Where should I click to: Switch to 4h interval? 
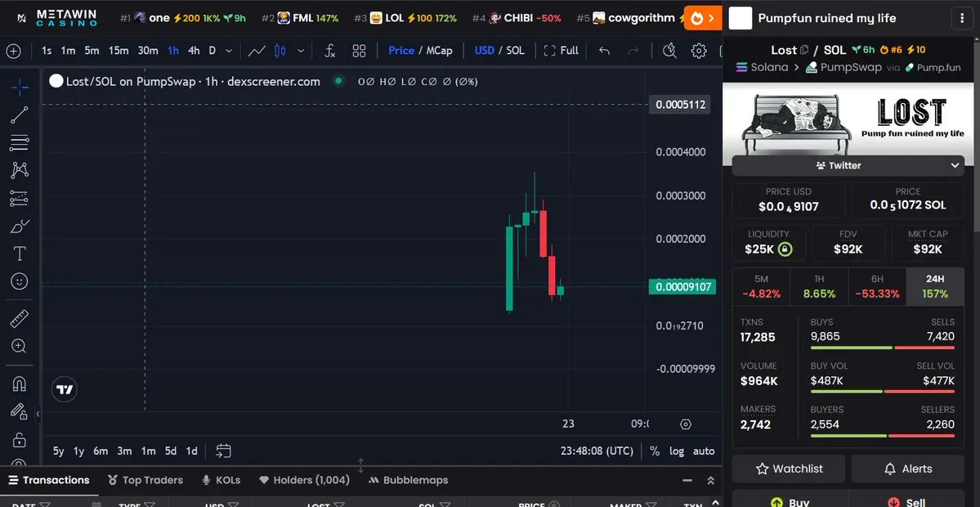point(194,51)
